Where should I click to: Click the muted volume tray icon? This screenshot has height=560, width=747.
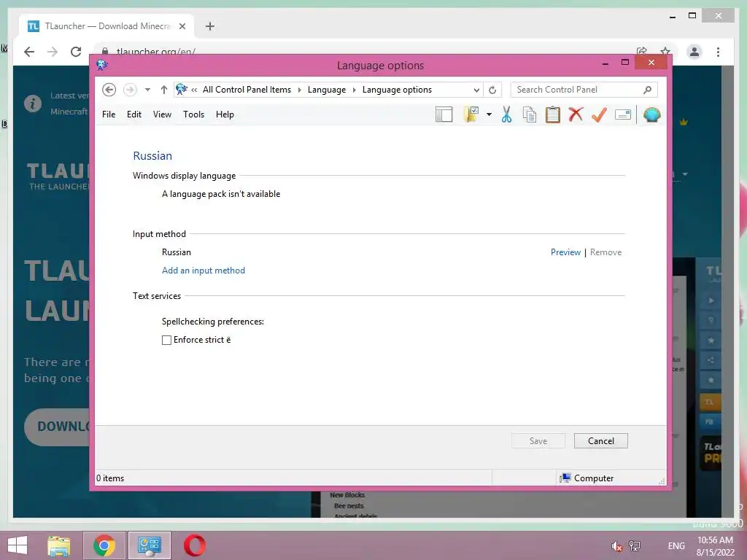(617, 545)
